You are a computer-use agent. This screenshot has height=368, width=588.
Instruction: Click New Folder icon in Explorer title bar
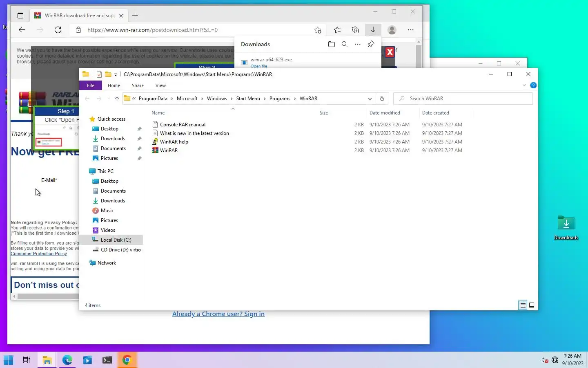[x=108, y=74]
